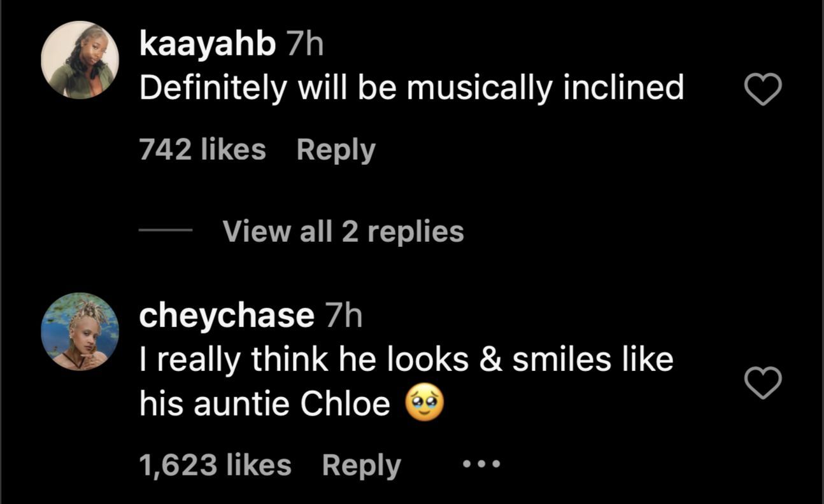Like cheychase's comment with the heart icon
The image size is (824, 504).
coord(763,383)
